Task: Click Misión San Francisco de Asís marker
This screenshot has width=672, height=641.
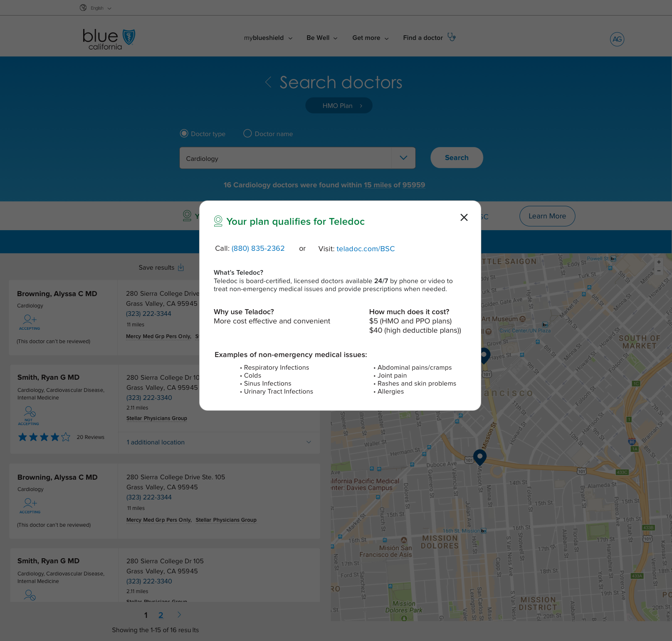Action: 404,540
